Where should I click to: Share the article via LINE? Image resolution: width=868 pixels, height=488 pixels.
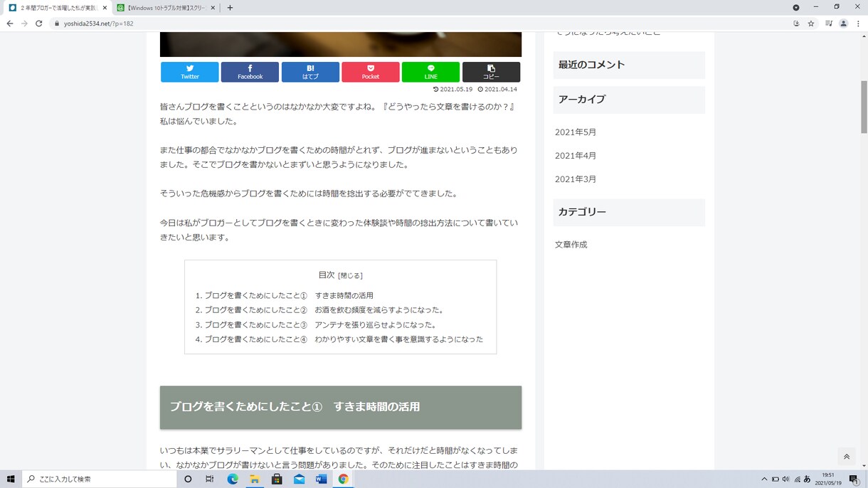(x=430, y=72)
